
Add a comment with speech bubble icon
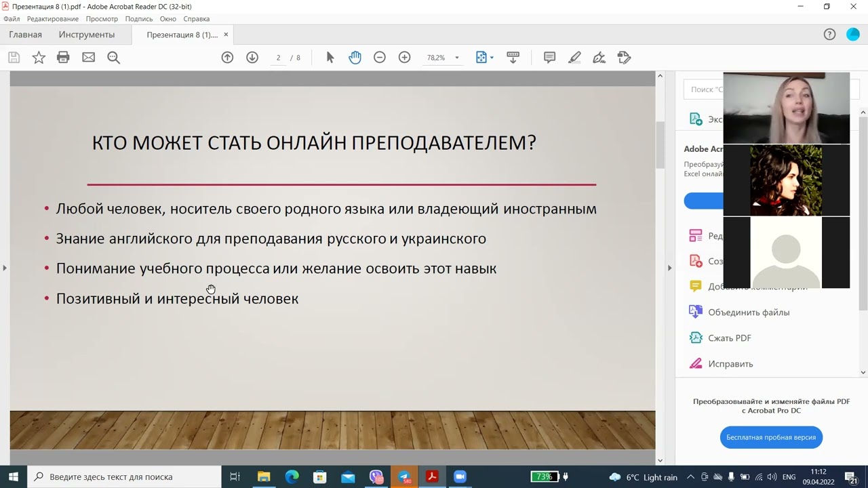[x=550, y=58]
